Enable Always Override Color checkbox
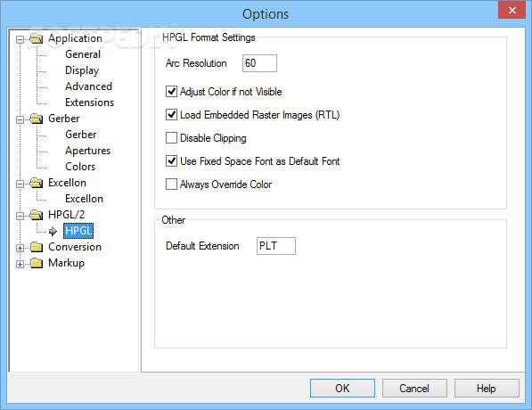This screenshot has width=532, height=410. (171, 184)
